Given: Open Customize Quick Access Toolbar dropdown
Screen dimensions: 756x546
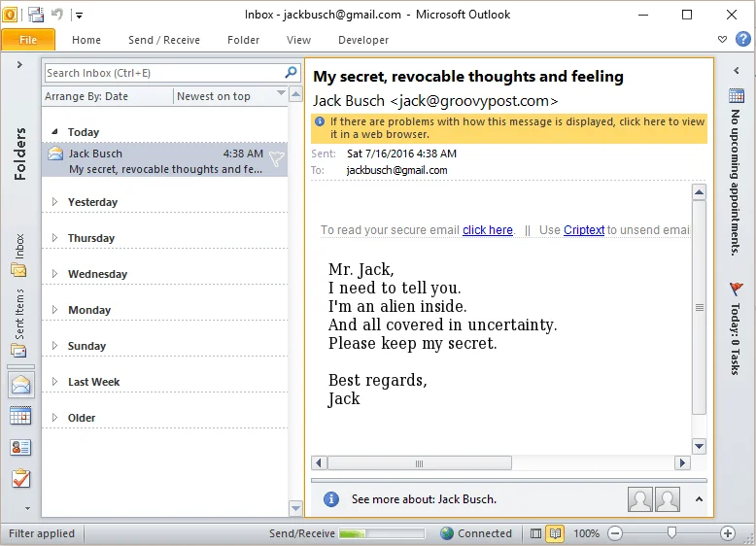Looking at the screenshot, I should coord(79,16).
